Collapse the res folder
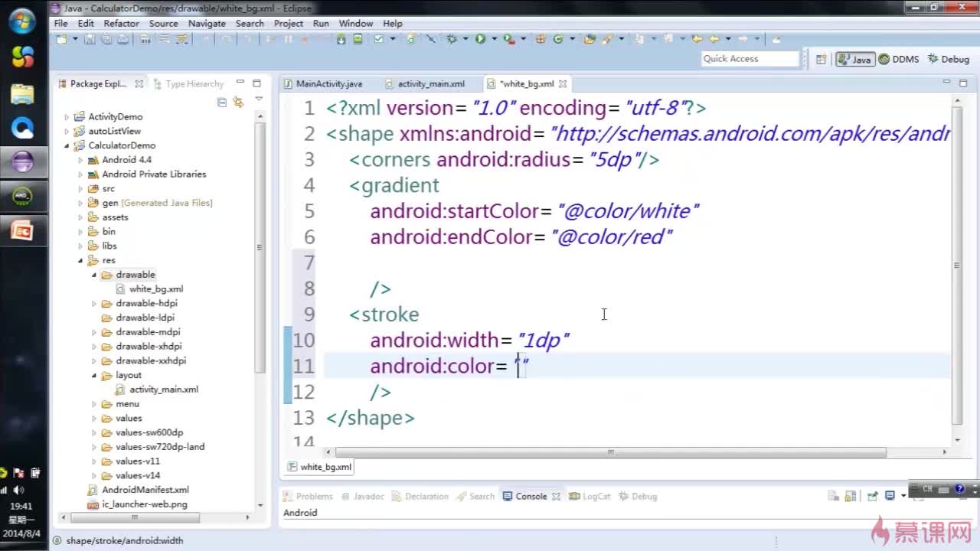Screen dimensions: 980x551 pyautogui.click(x=80, y=261)
